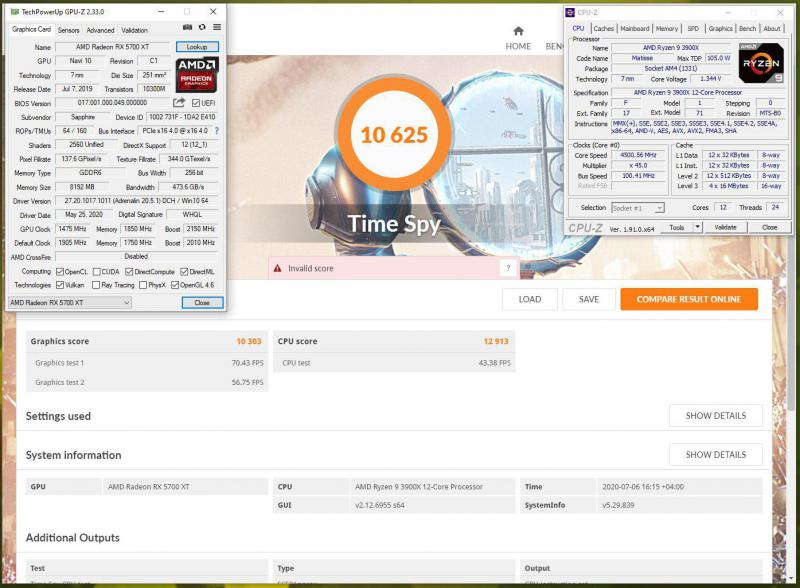
Task: Click the GPU-Z screenshot camera icon
Action: (x=188, y=28)
